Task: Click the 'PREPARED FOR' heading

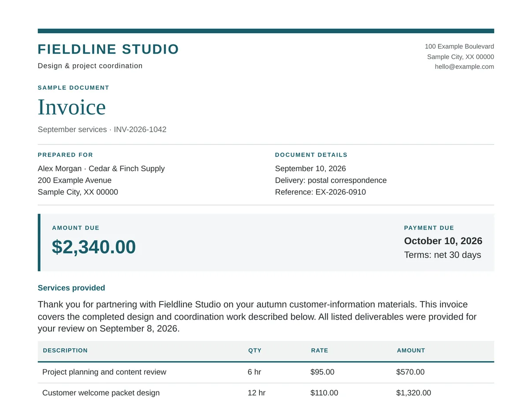Action: 66,155
